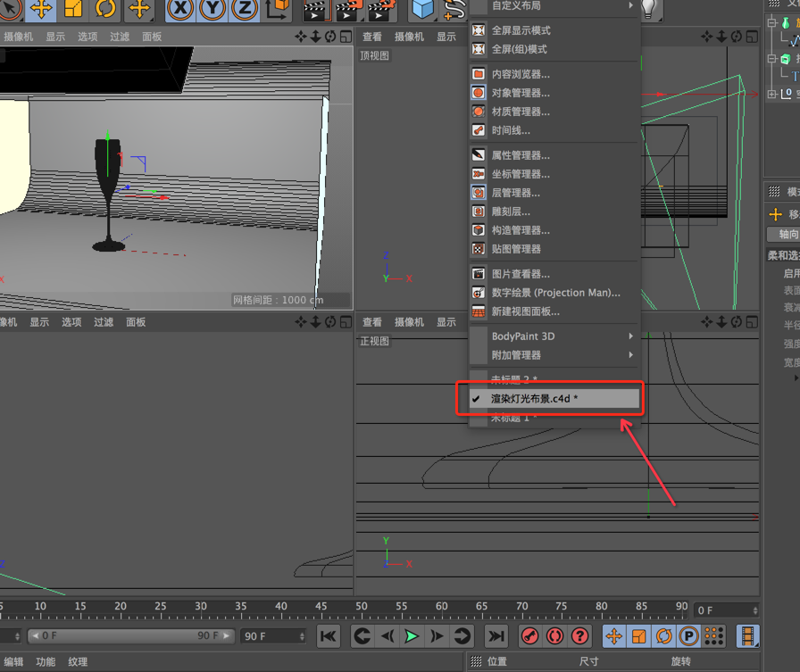Toggle X axis lock
The width and height of the screenshot is (800, 672).
180,9
